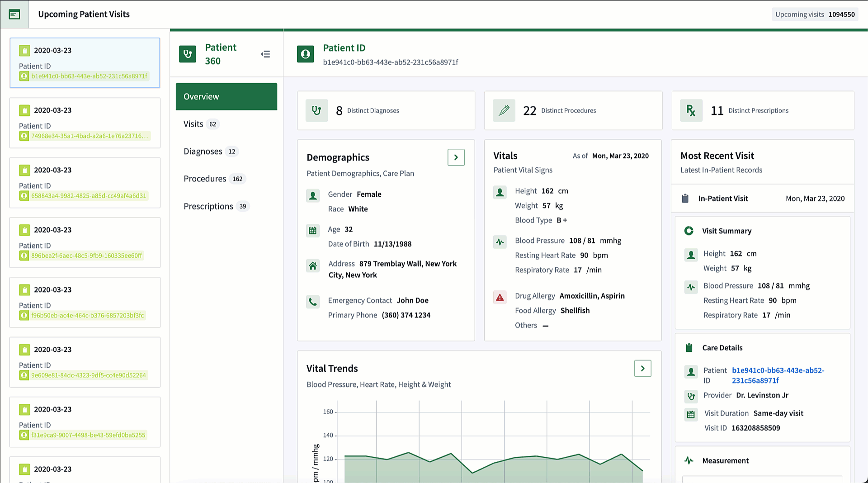This screenshot has width=868, height=483.
Task: Open the Procedures tab
Action: [x=226, y=179]
